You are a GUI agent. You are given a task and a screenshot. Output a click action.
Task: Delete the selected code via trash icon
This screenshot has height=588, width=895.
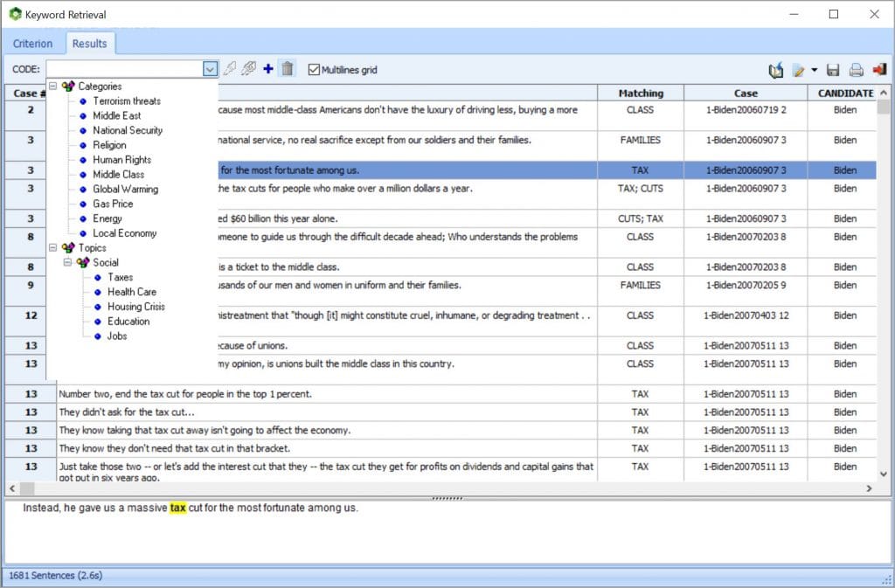[x=288, y=69]
